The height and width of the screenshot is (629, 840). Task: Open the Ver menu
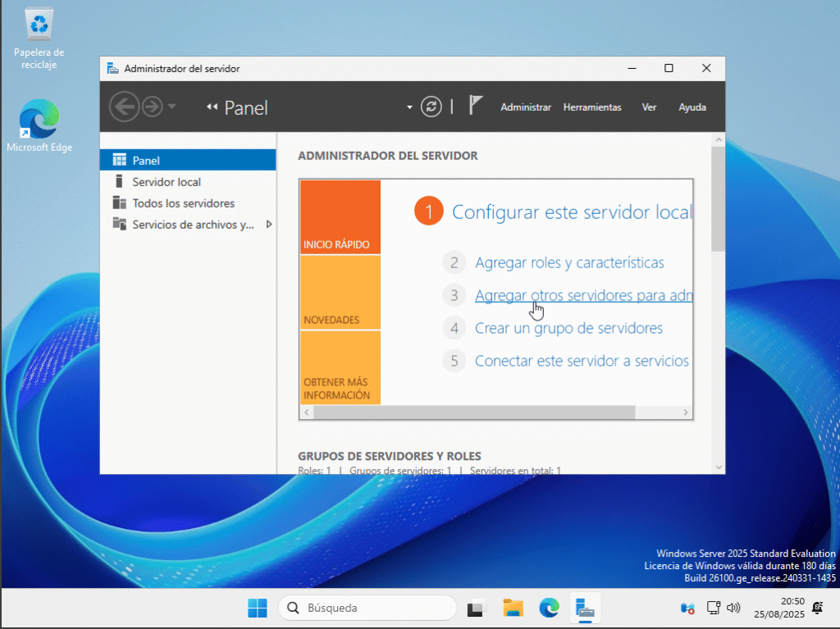(x=649, y=107)
